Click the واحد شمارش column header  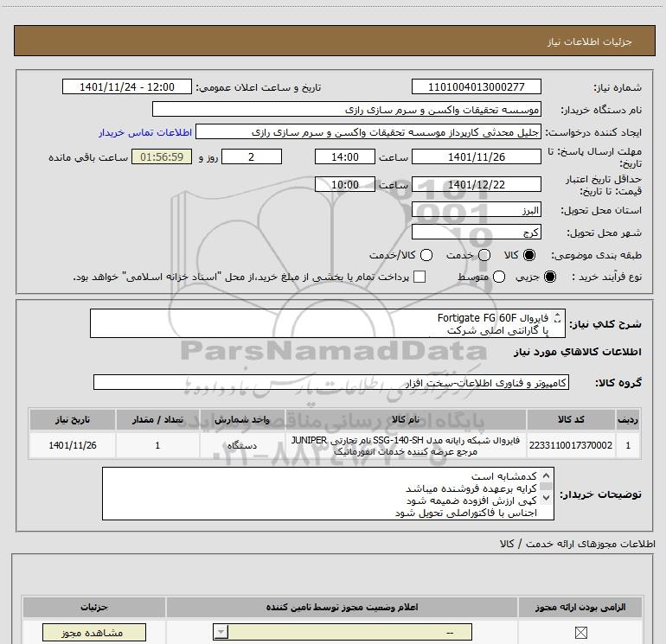pyautogui.click(x=242, y=419)
